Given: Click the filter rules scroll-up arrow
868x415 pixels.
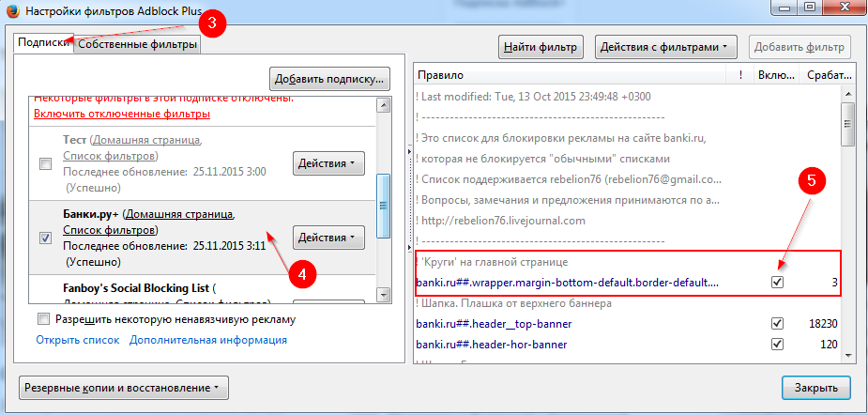Looking at the screenshot, I should [847, 93].
